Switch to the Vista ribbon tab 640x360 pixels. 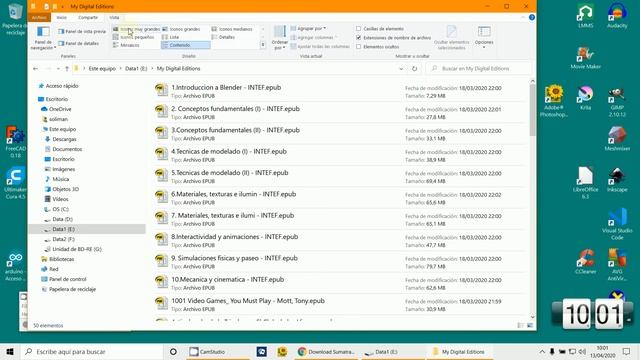114,18
